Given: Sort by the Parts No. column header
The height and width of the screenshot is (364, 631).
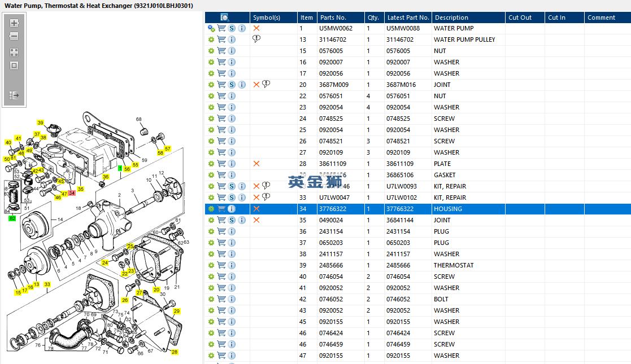Looking at the screenshot, I should pos(341,17).
